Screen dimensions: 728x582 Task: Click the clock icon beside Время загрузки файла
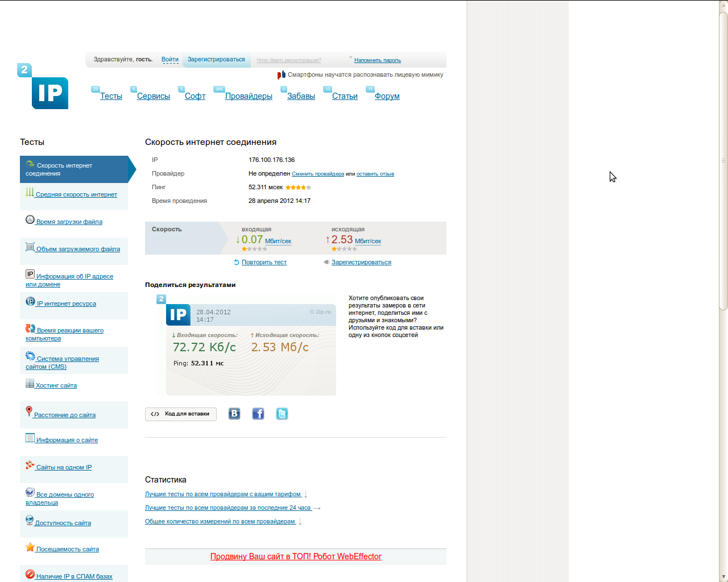pos(30,219)
